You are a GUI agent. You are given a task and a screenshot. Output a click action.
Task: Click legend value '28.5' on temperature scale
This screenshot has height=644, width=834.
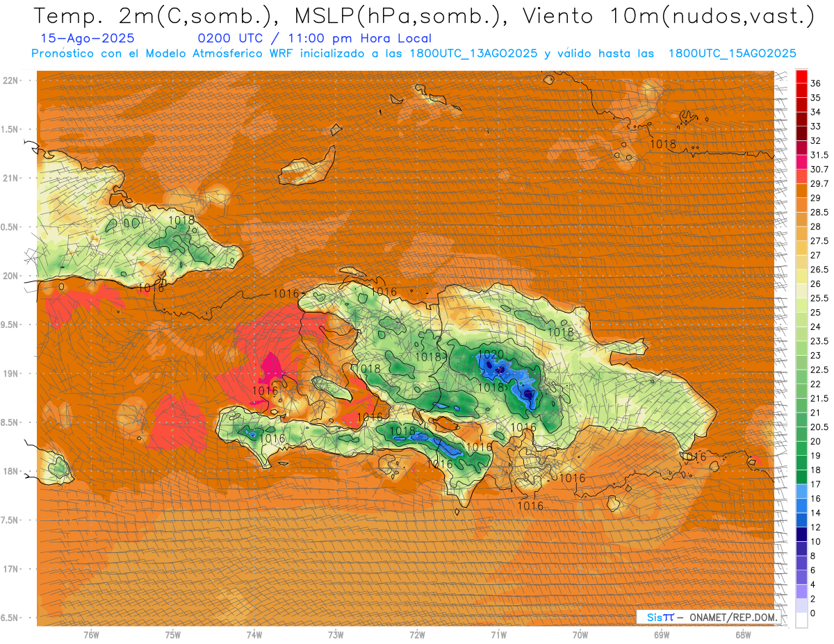[819, 213]
